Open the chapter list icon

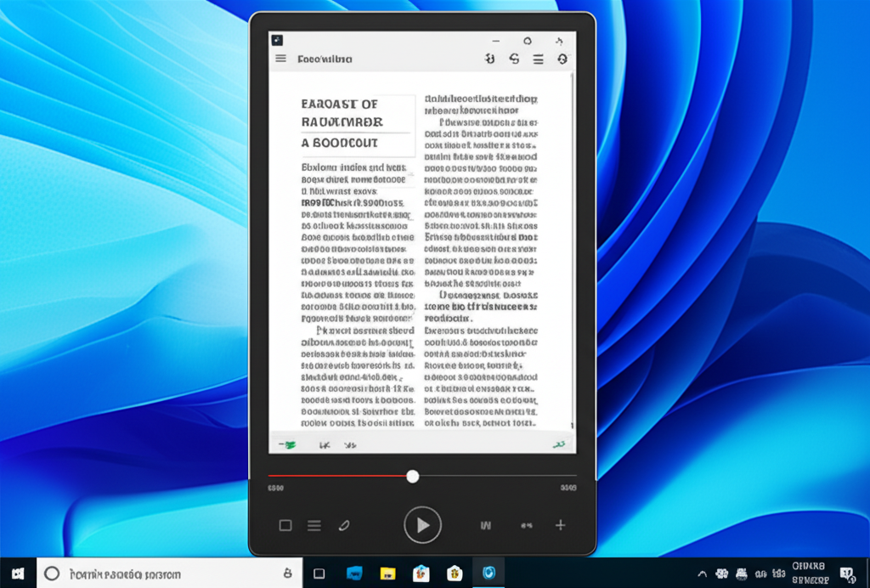coord(314,525)
